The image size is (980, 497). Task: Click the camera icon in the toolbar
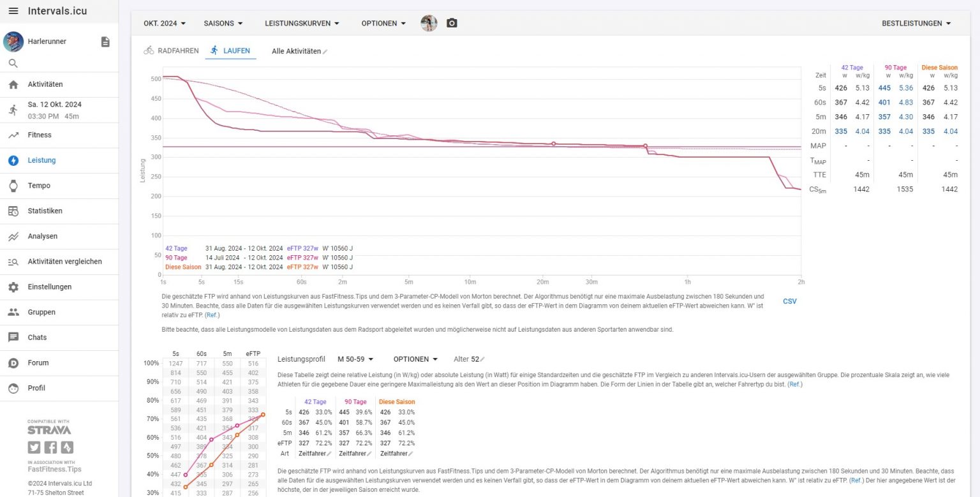[452, 23]
